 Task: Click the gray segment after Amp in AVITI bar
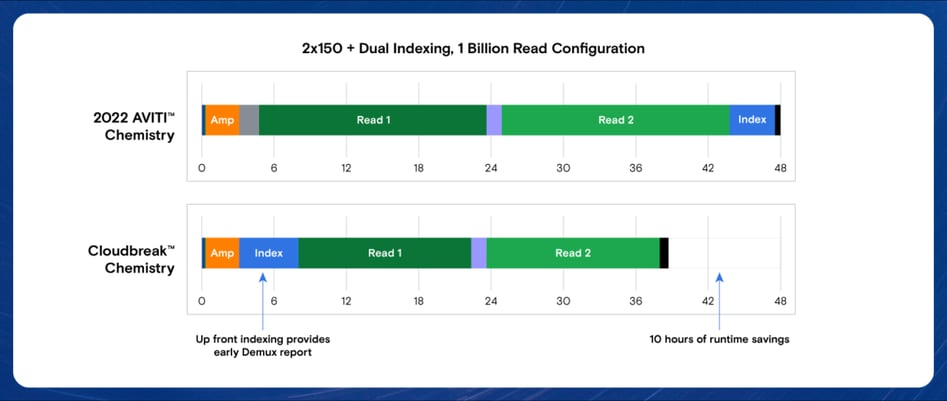pos(249,120)
